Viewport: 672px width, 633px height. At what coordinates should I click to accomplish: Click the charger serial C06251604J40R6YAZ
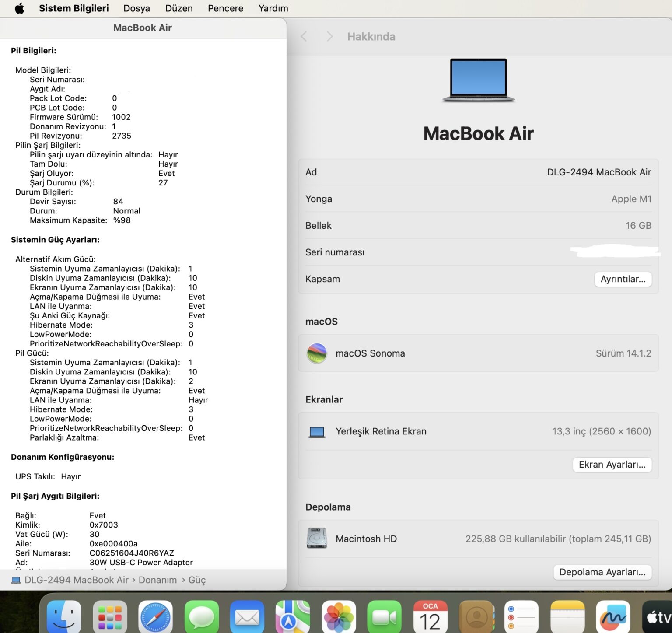[x=132, y=553]
